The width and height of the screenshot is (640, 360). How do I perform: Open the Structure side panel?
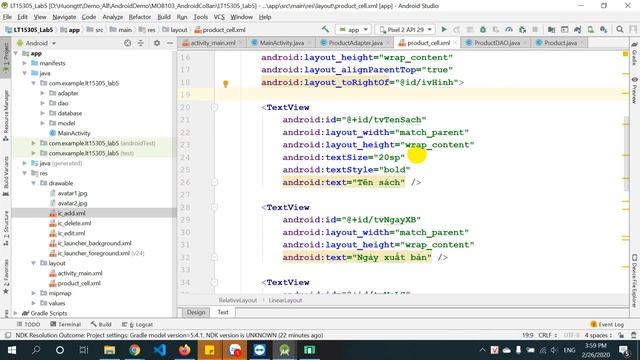point(6,229)
